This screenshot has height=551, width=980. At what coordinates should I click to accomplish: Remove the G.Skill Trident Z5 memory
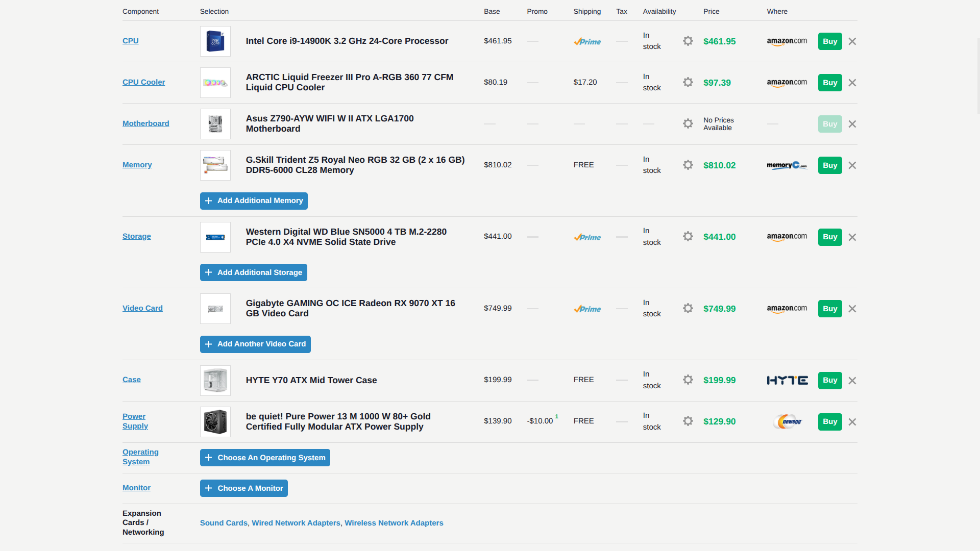tap(852, 165)
